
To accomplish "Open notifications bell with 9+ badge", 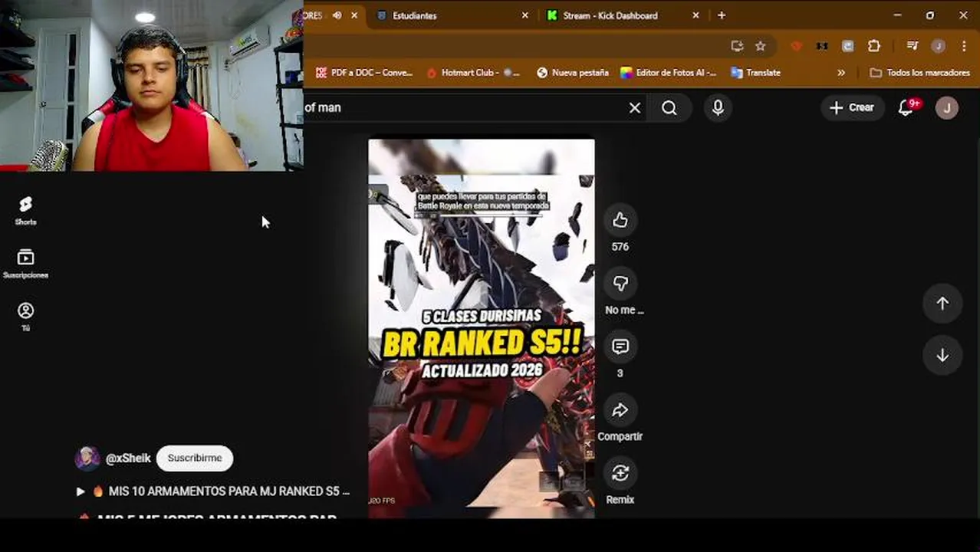I will coord(906,108).
